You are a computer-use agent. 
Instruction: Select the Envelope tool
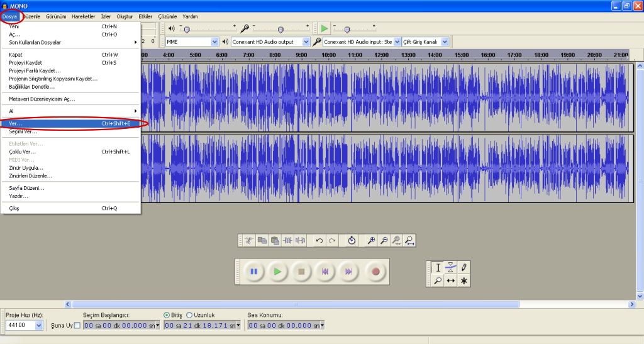[x=450, y=268]
